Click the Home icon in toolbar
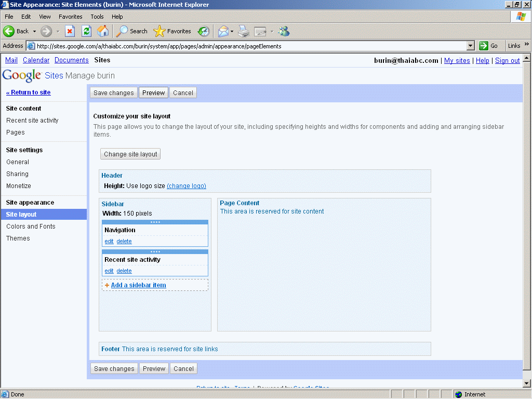 (103, 31)
